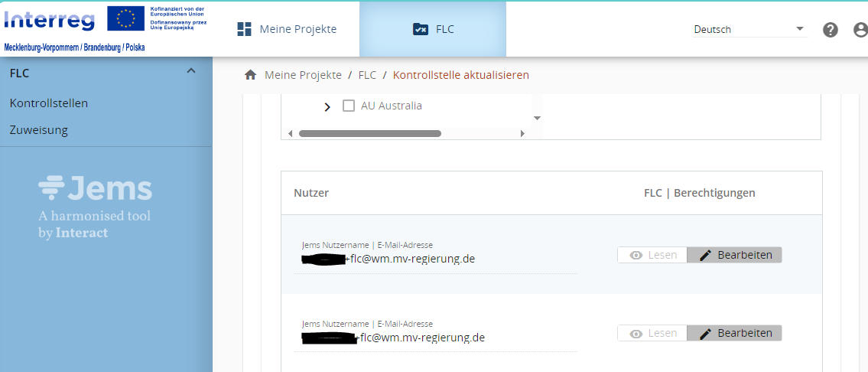
Task: Set first user permission to Bearbeiten
Action: [734, 255]
